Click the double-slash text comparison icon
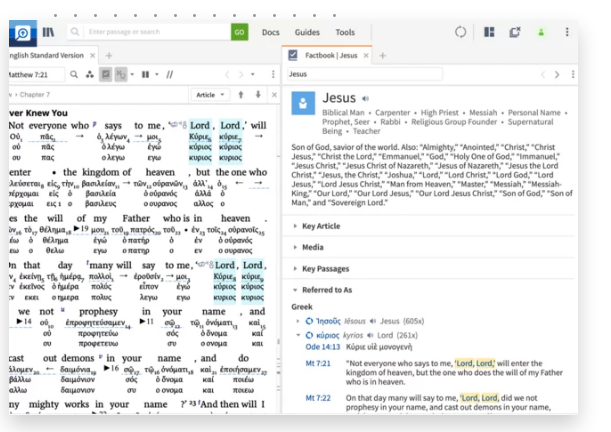The width and height of the screenshot is (611, 432). [170, 74]
